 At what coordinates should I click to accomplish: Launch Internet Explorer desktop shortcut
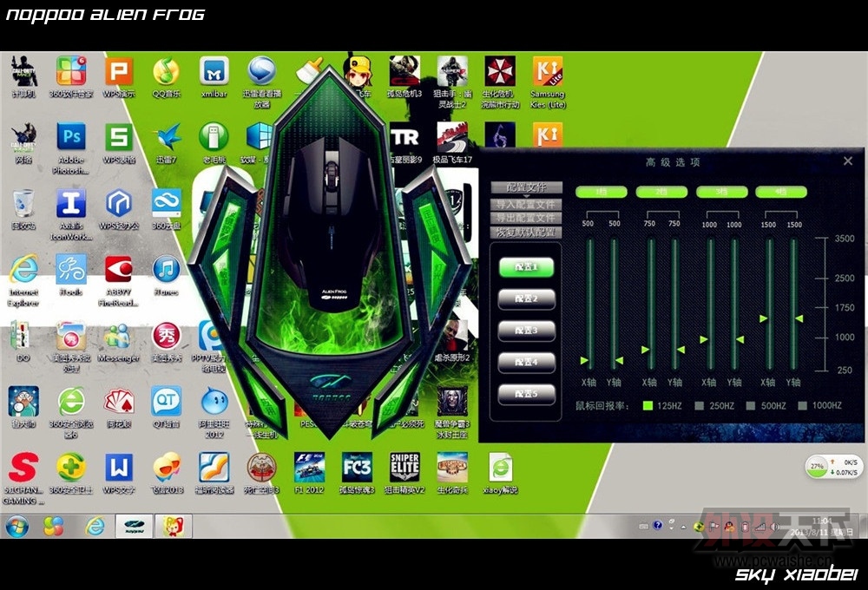click(x=23, y=280)
